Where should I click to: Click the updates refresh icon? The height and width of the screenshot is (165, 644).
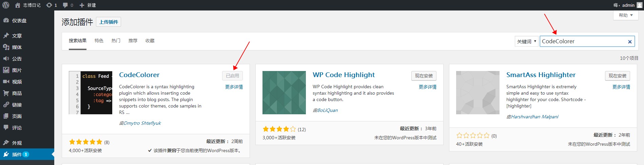pos(49,5)
